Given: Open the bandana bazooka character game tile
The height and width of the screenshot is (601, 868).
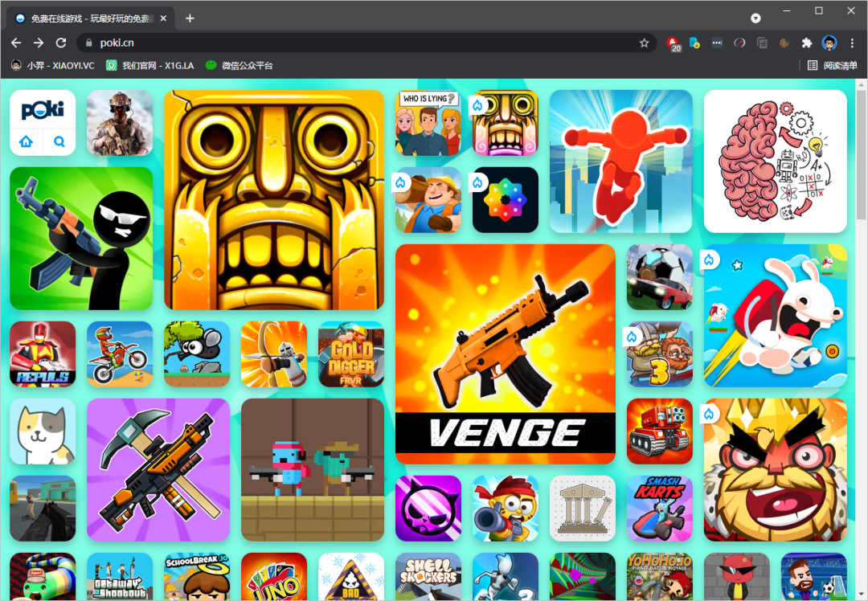Looking at the screenshot, I should point(506,509).
